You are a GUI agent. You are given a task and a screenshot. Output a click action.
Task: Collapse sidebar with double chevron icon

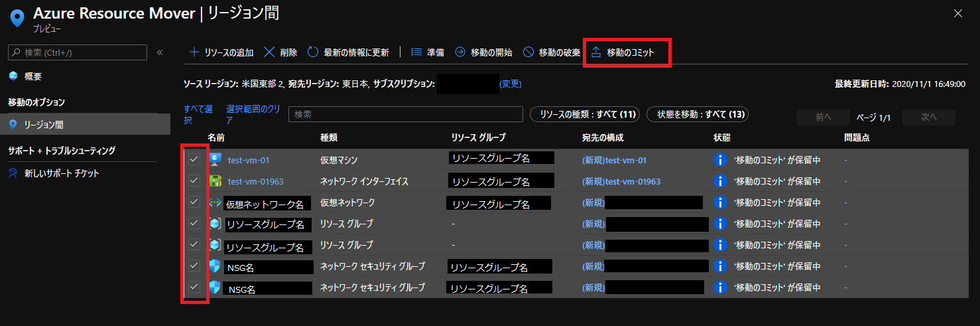click(x=160, y=52)
